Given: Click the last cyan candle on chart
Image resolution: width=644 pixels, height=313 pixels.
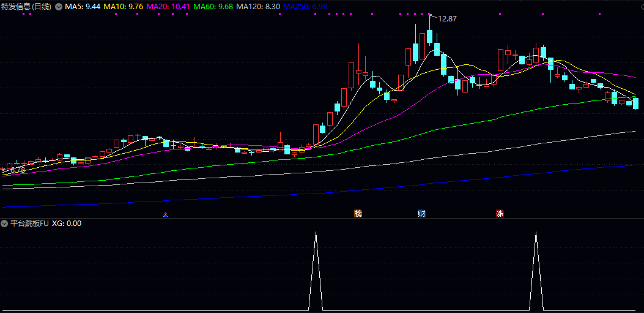Looking at the screenshot, I should click(x=636, y=104).
